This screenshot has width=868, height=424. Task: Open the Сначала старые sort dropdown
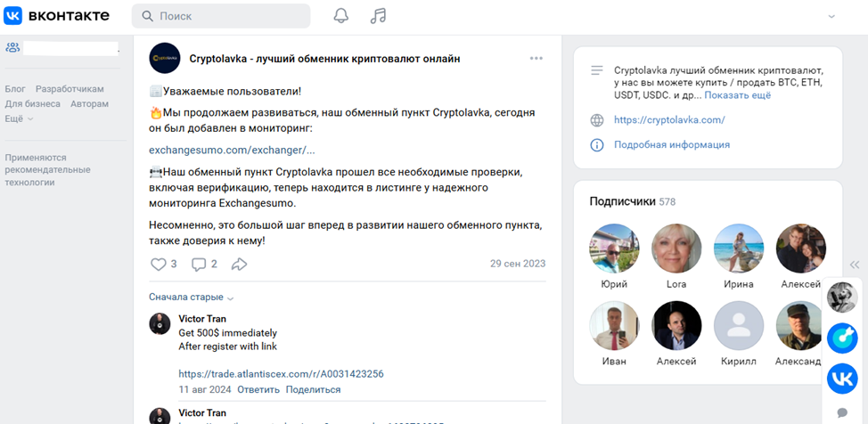(x=191, y=298)
